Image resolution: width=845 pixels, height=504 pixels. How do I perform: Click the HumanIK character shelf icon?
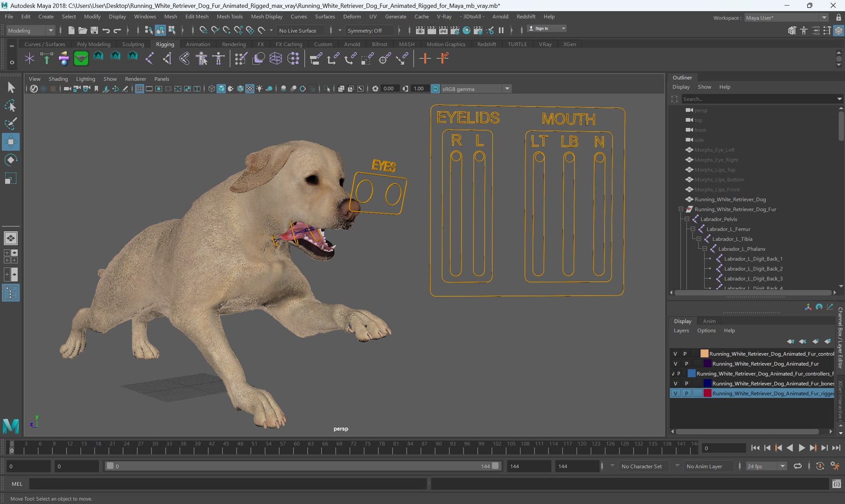click(x=218, y=58)
